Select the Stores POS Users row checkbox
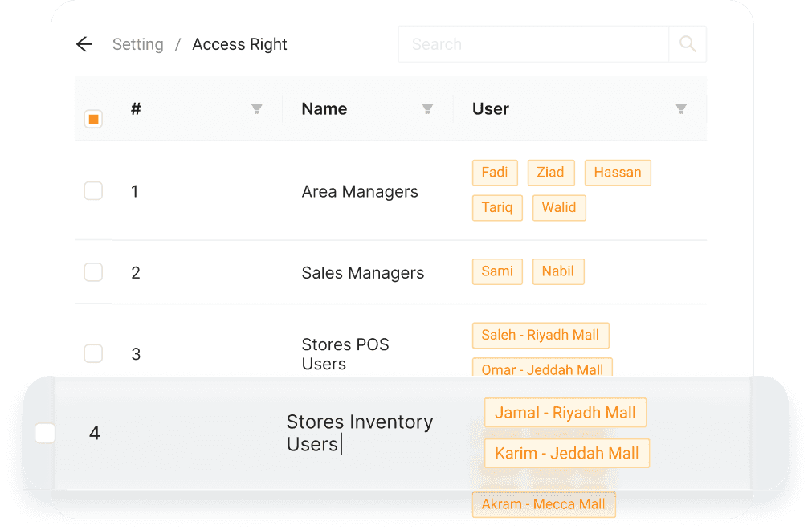The image size is (812, 530). coord(93,353)
